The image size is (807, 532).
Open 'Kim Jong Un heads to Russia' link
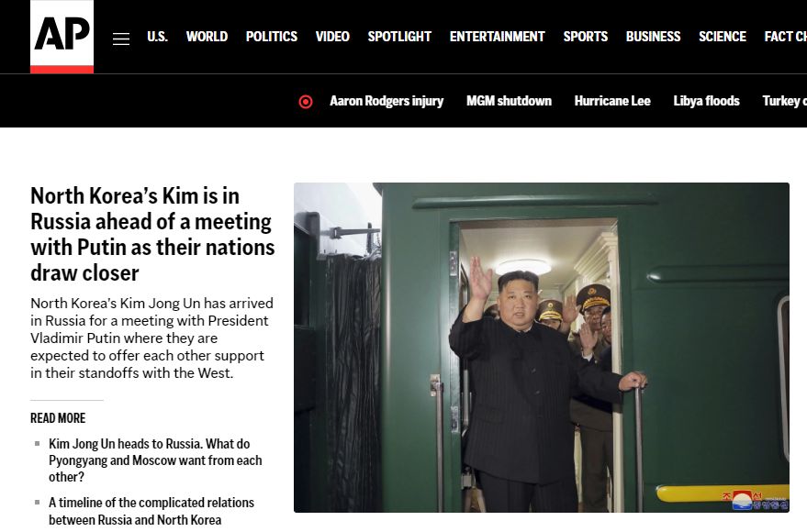[x=155, y=460]
